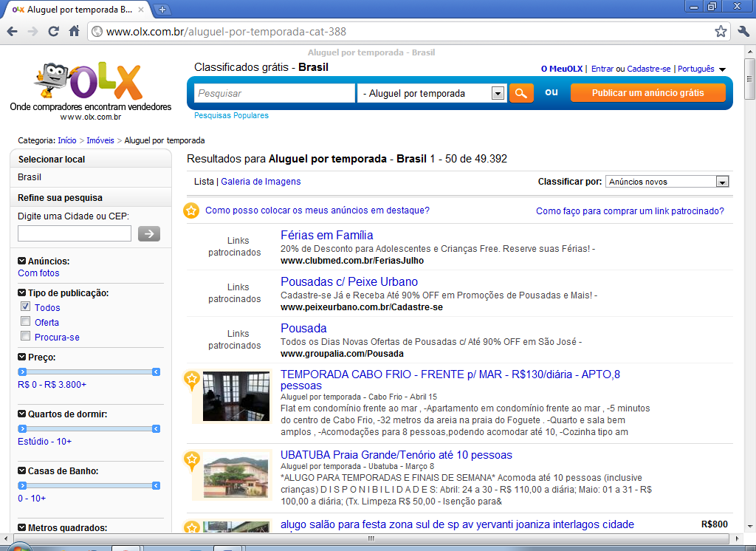Collapse the Tipo de publicação filter

(x=21, y=293)
